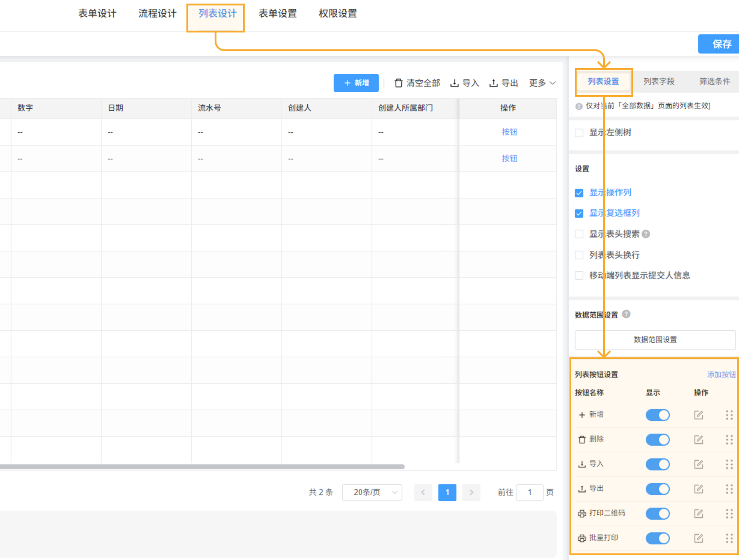Screen dimensions: 739x560
Task: Click help icon beside 数据范围设置 heading
Action: (626, 314)
